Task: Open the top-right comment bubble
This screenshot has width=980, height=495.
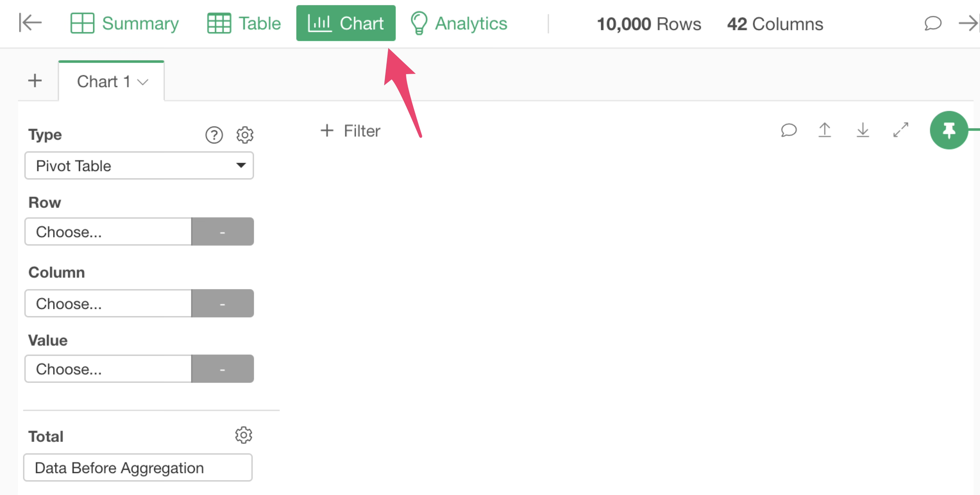Action: [933, 24]
